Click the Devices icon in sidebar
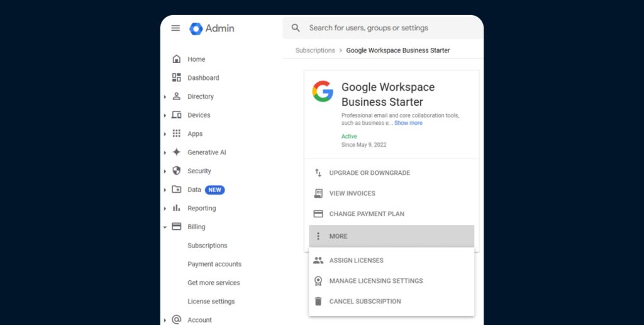 (x=177, y=115)
